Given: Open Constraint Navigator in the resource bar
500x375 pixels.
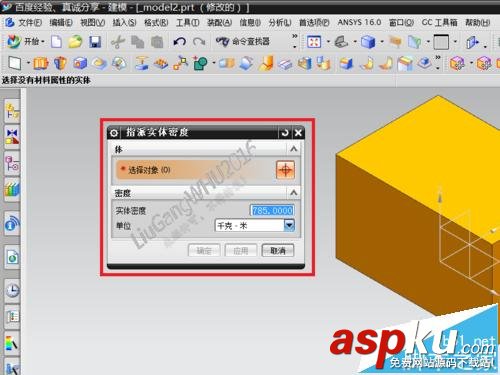Looking at the screenshot, I should [12, 137].
